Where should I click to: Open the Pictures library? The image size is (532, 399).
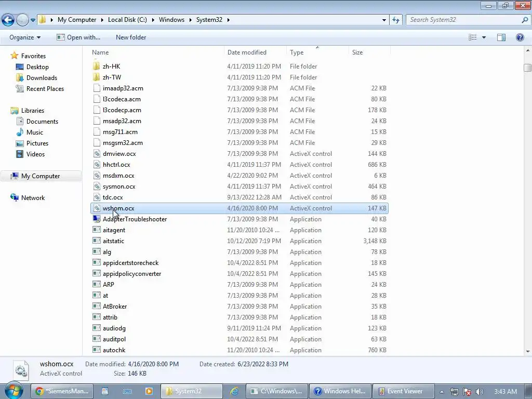(x=37, y=143)
